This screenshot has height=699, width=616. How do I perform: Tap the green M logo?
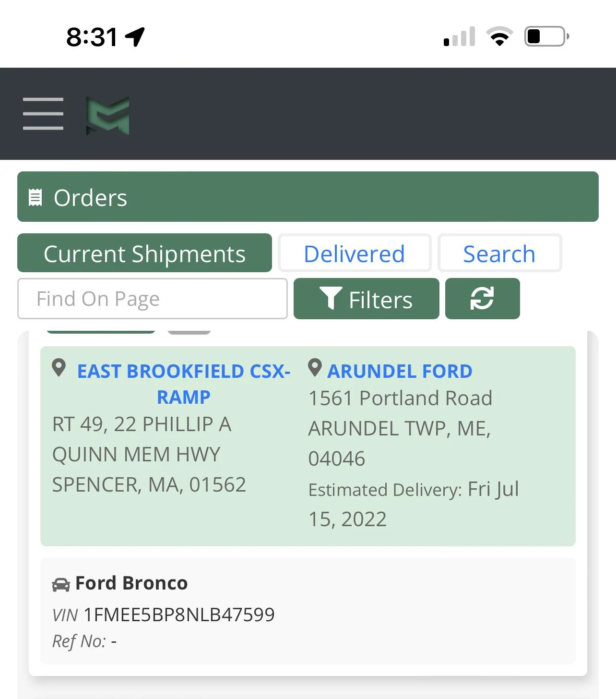click(x=108, y=115)
